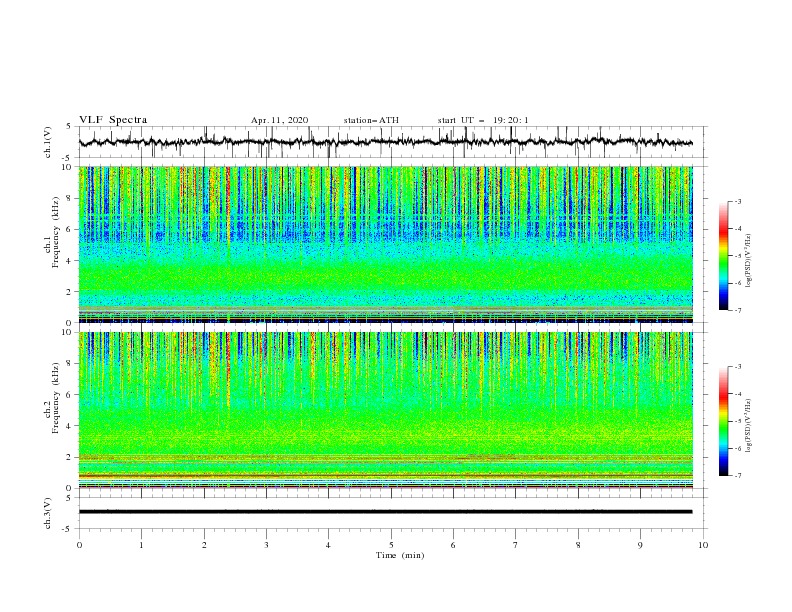Click the "log(PSD)(V²/Hz)" label beside ch.1 colorbar
The image size is (792, 612).
click(748, 261)
